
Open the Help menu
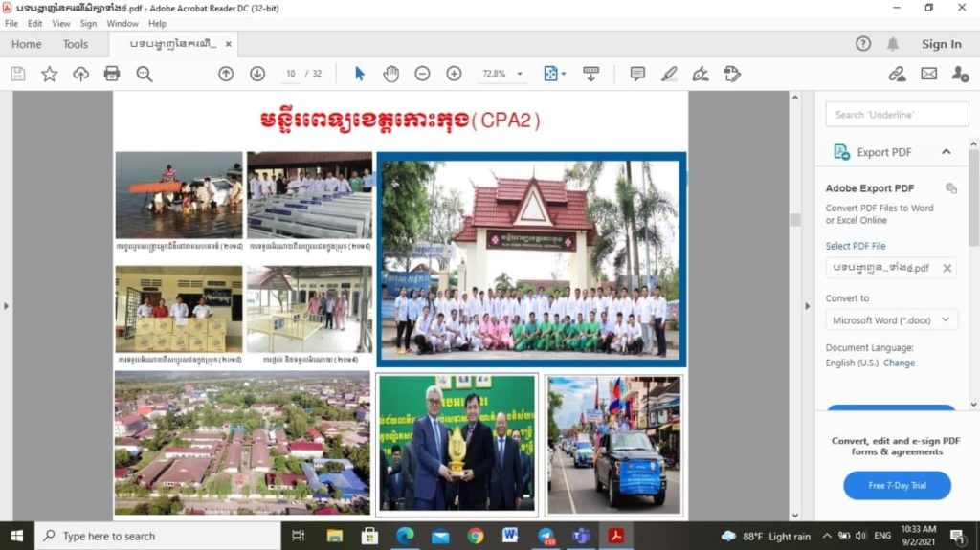158,23
